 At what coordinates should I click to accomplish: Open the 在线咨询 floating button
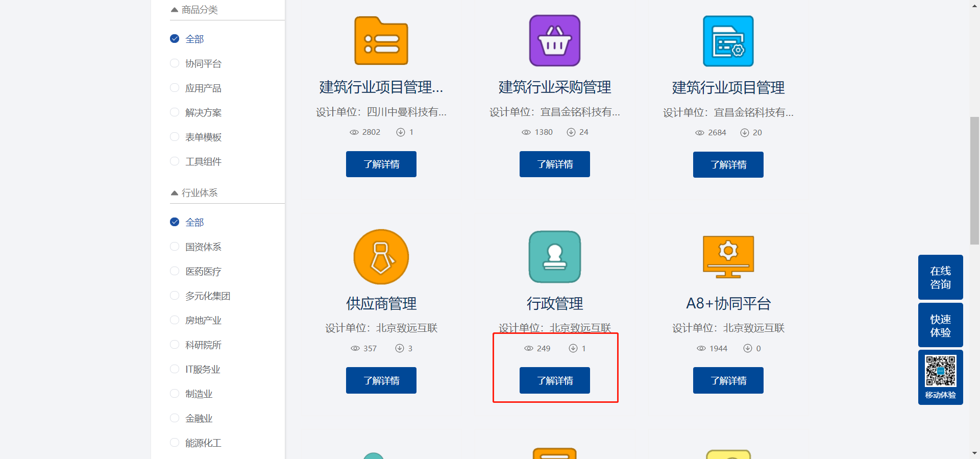tap(941, 277)
